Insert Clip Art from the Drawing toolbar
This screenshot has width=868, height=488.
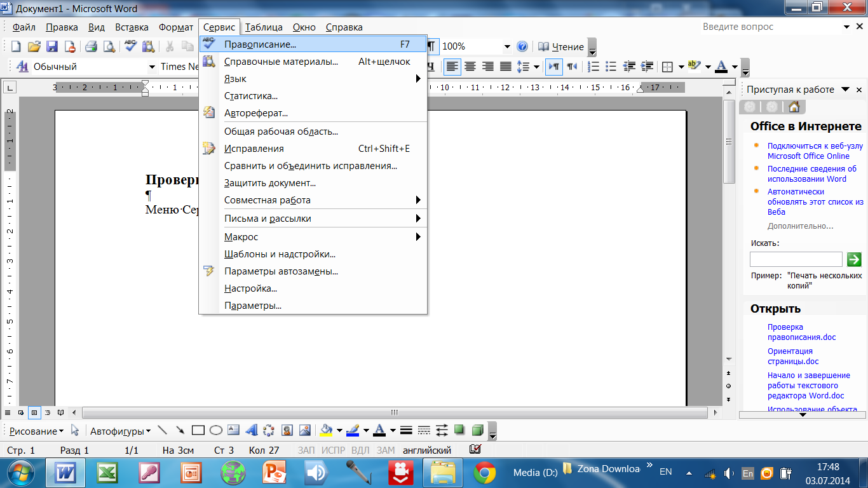pos(287,430)
